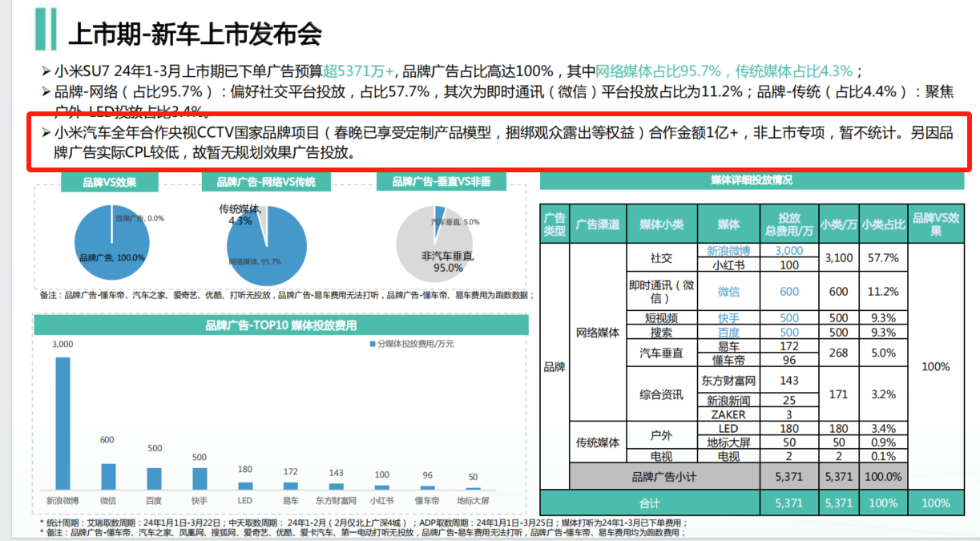Click the 百度 link in the media table

point(728,332)
